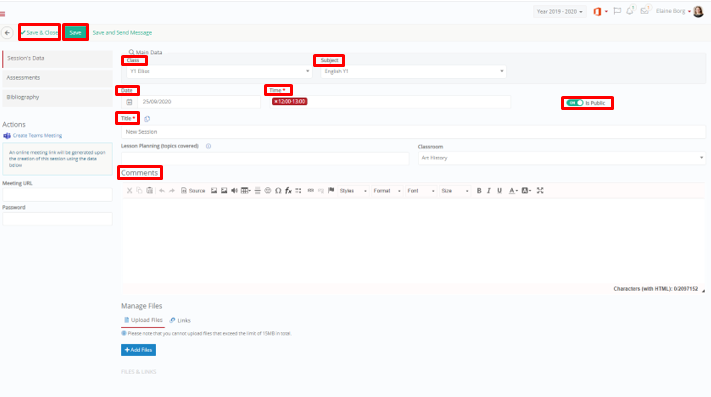Click the Undo arrow in editor
This screenshot has width=711, height=397.
click(162, 191)
